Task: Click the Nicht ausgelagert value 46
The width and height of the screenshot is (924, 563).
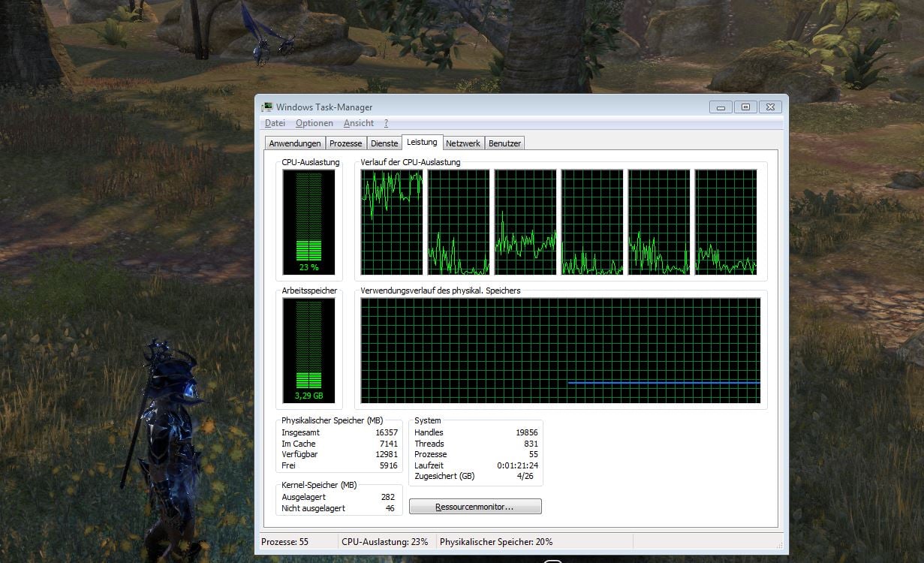Action: (390, 508)
